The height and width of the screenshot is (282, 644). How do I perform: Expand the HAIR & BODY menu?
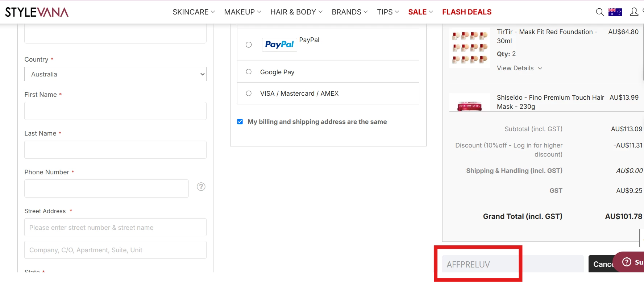coord(296,12)
